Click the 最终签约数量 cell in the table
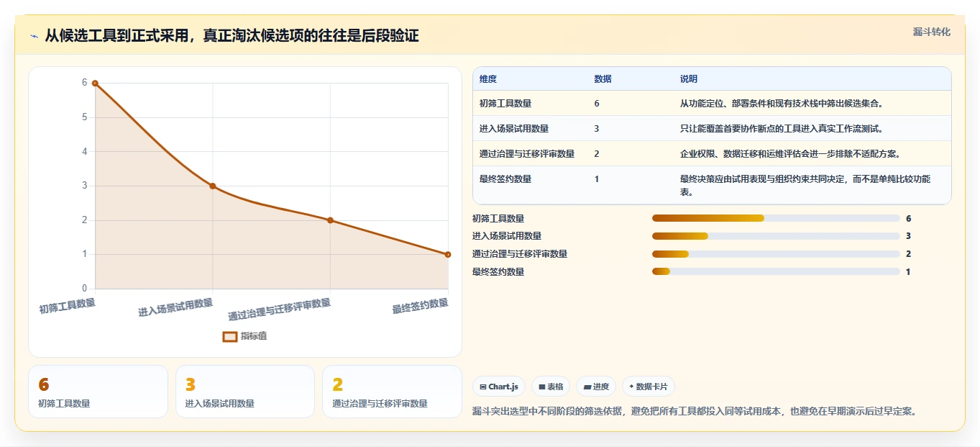The height and width of the screenshot is (447, 980). pos(505,179)
